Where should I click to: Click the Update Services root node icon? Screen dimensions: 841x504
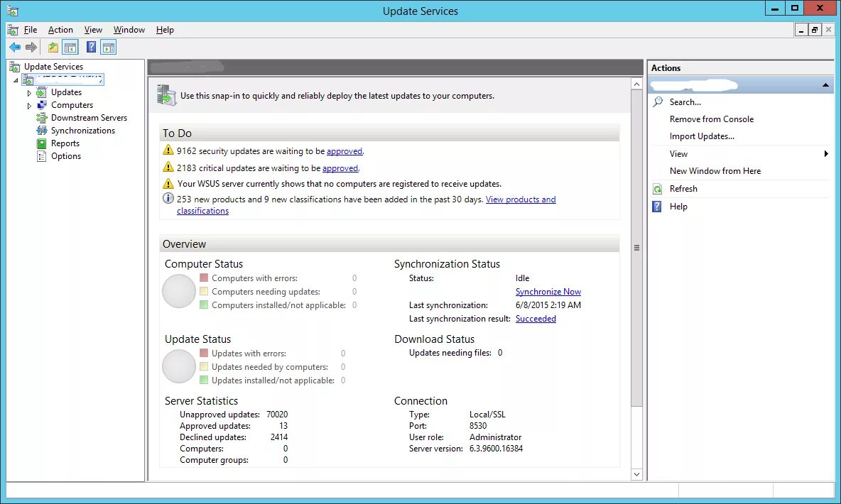pos(15,67)
